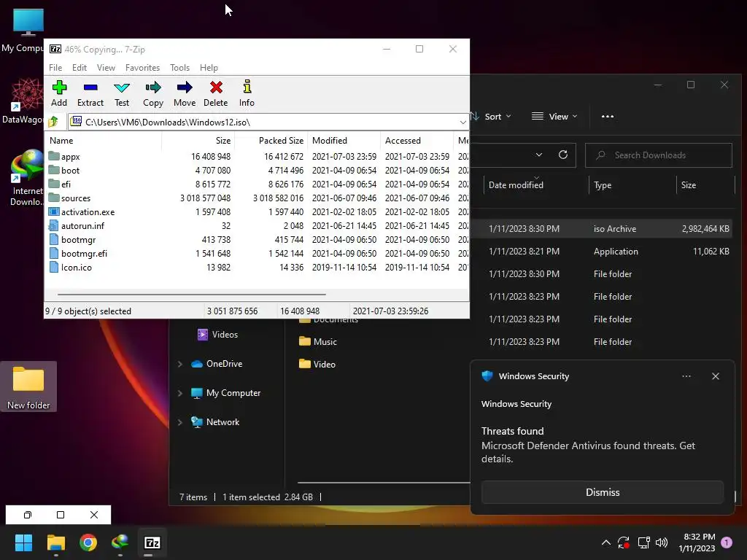Select the My Computer desktop icon
Screen dimensions: 747x560
coord(25,30)
